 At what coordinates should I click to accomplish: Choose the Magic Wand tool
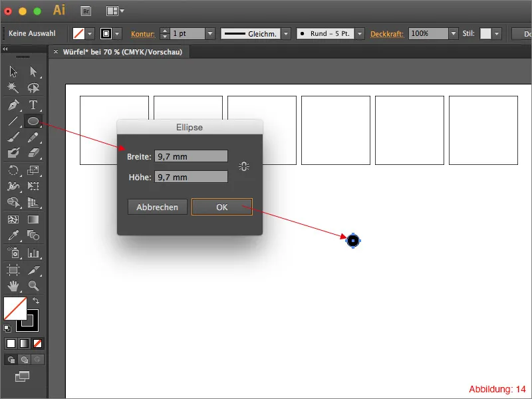pyautogui.click(x=13, y=88)
